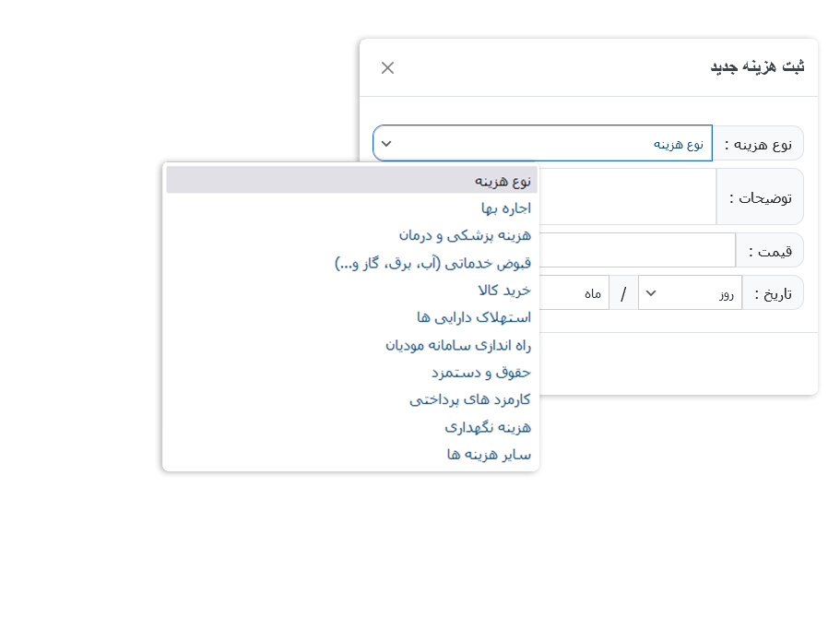Screen dimensions: 840x618
Task: Open the نوع هزینه dropdown
Action: click(542, 143)
